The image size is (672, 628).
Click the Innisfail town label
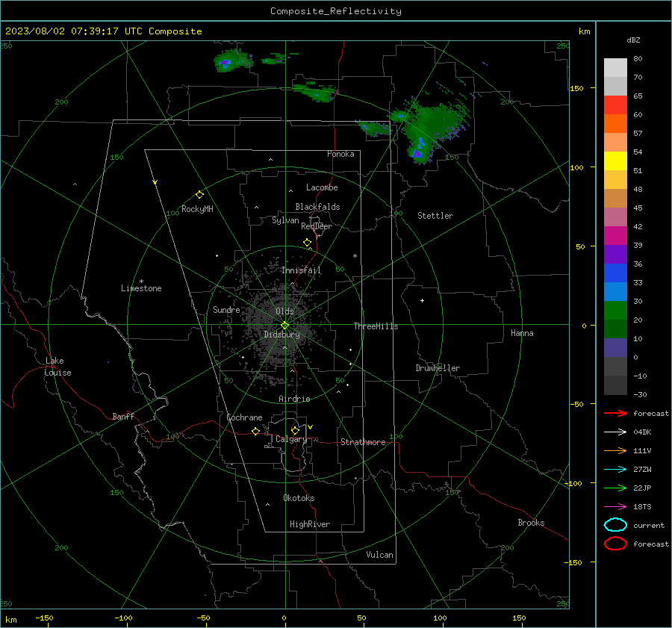coord(302,270)
